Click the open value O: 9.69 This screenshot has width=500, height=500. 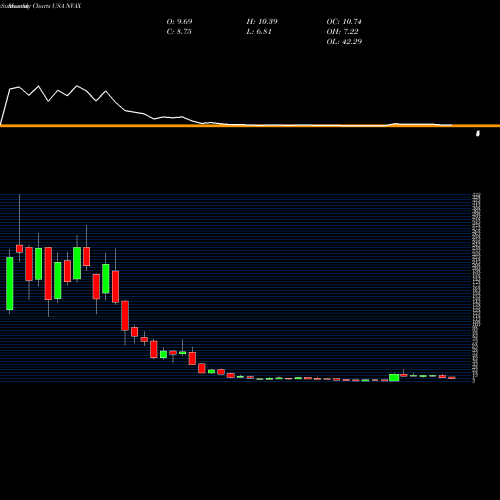[x=179, y=22]
